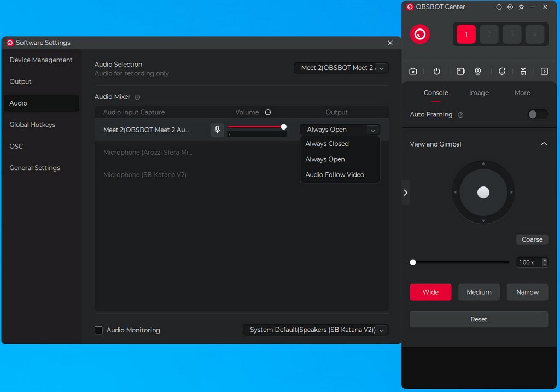
Task: Click the 1.00 x zoom value field
Action: (x=529, y=262)
